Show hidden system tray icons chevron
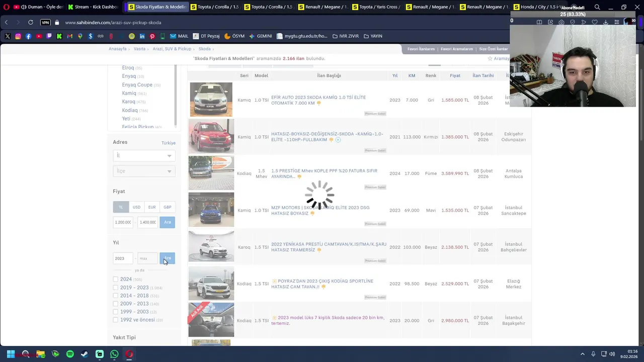 (583, 354)
